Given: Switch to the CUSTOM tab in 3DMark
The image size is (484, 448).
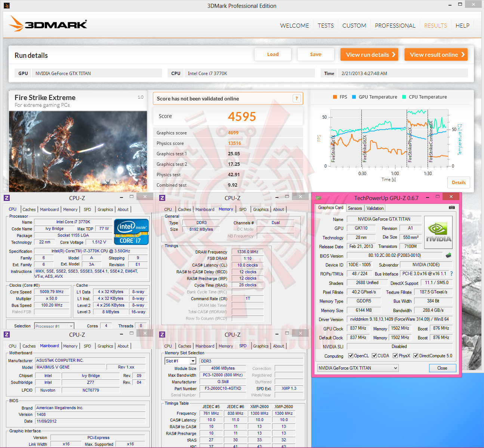Looking at the screenshot, I should pos(354,26).
